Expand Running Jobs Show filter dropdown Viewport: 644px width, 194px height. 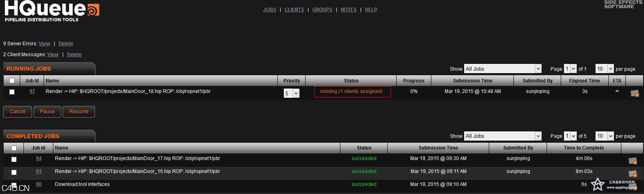coord(503,69)
